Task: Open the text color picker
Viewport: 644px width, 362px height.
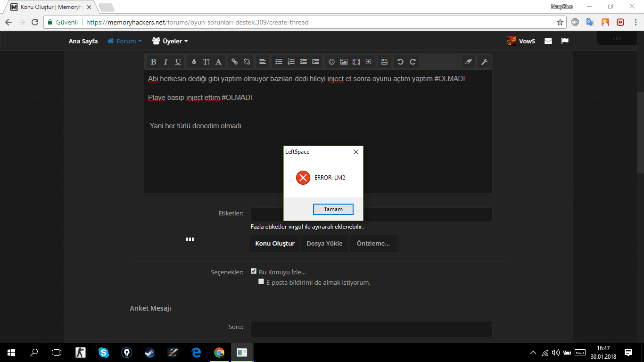Action: [194, 62]
